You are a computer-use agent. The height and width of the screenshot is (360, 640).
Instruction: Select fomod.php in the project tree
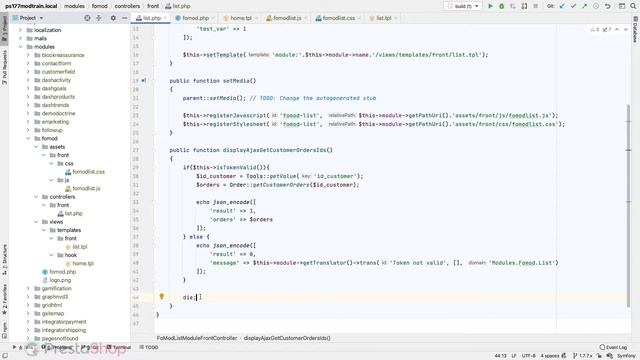[59, 272]
